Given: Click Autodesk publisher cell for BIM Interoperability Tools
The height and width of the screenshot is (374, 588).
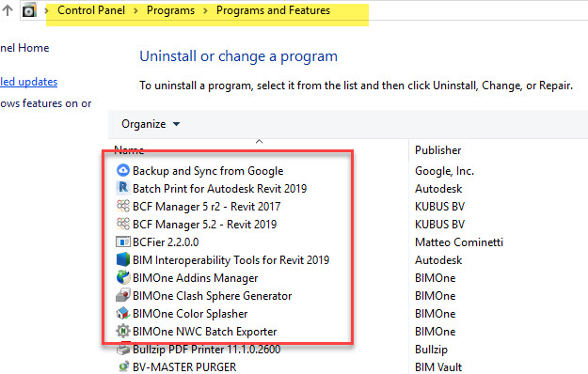Looking at the screenshot, I should 438,259.
